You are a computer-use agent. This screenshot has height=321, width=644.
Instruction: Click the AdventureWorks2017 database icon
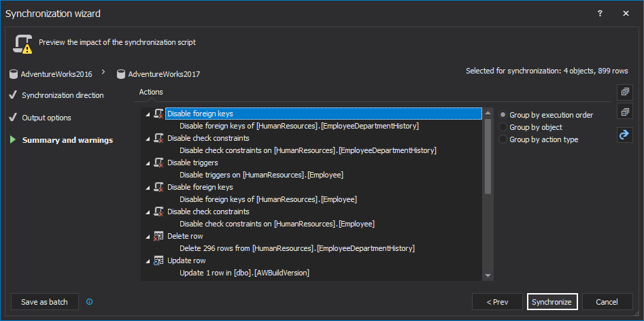click(x=121, y=74)
